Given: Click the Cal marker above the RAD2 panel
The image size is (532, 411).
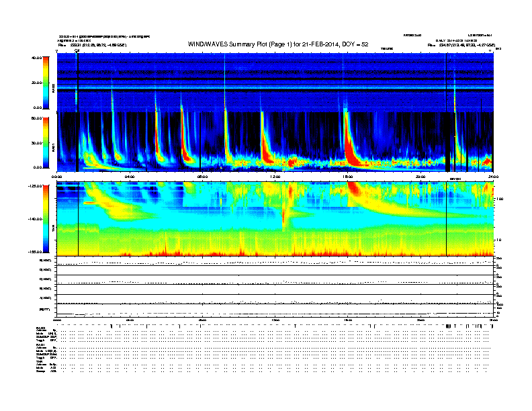Looking at the screenshot, I should [x=77, y=51].
